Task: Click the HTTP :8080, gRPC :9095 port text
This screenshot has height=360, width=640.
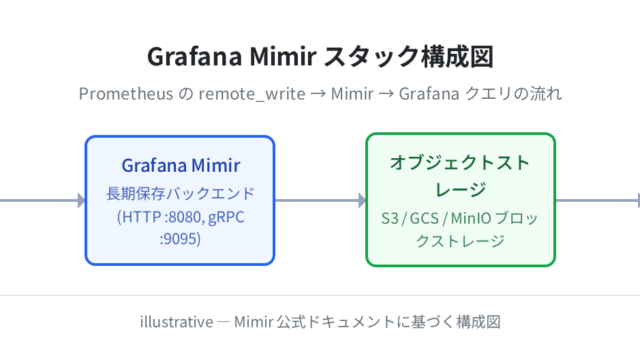Action: [x=180, y=228]
